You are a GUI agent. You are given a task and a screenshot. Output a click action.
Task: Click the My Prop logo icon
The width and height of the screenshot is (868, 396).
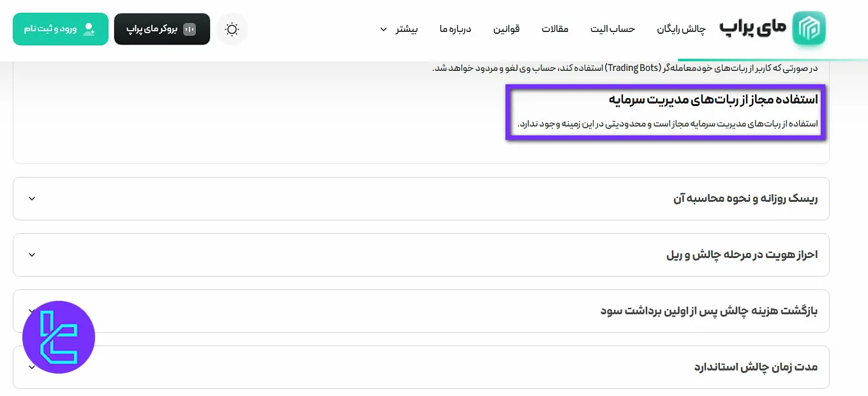(x=809, y=28)
